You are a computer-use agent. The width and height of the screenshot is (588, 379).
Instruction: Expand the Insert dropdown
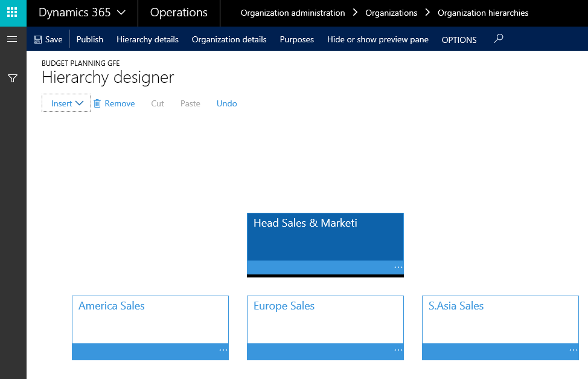(x=66, y=103)
